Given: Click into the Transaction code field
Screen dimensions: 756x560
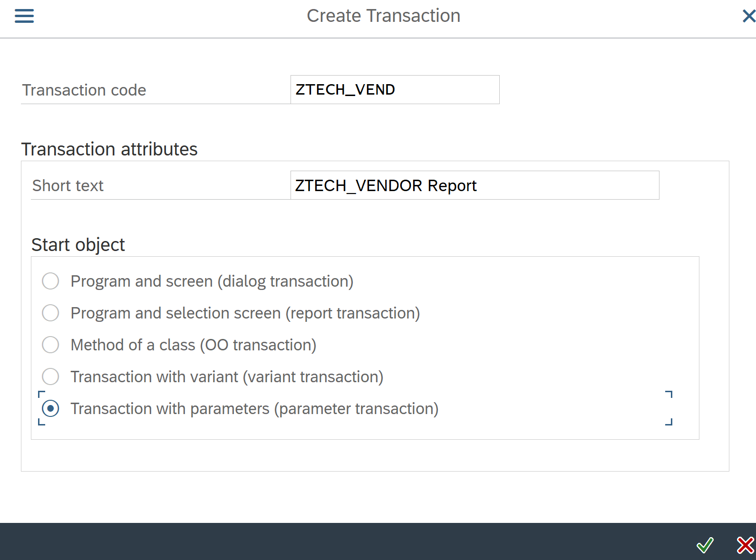Looking at the screenshot, I should point(395,89).
